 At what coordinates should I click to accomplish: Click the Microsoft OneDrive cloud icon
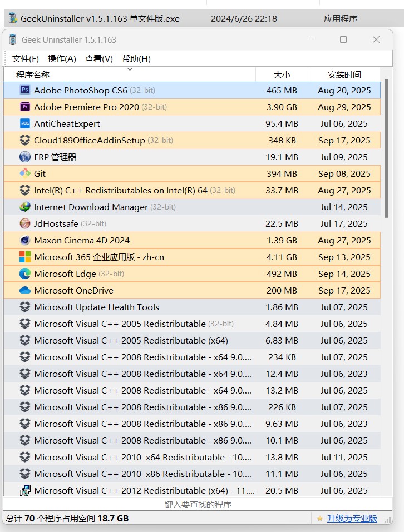coord(25,290)
